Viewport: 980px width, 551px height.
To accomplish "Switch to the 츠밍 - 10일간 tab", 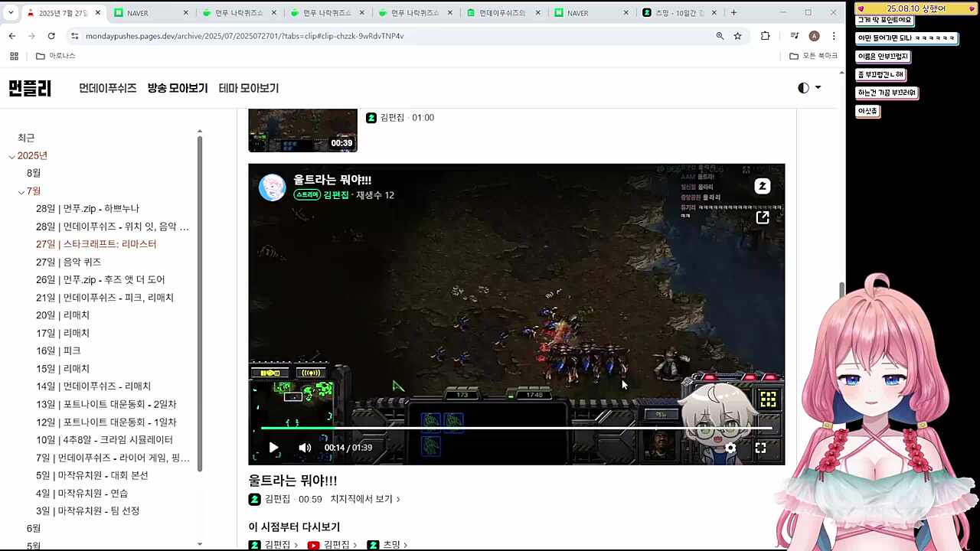I will (680, 13).
